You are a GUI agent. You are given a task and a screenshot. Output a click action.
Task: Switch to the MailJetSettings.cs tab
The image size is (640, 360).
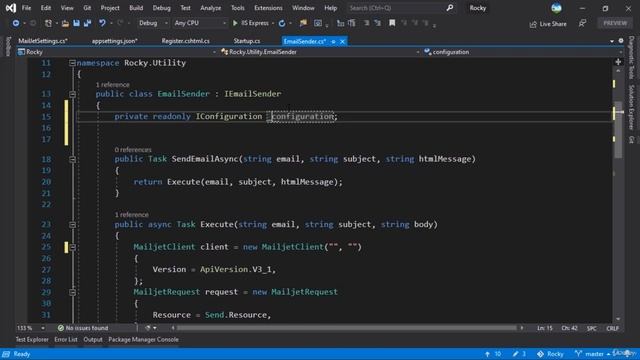[43, 41]
